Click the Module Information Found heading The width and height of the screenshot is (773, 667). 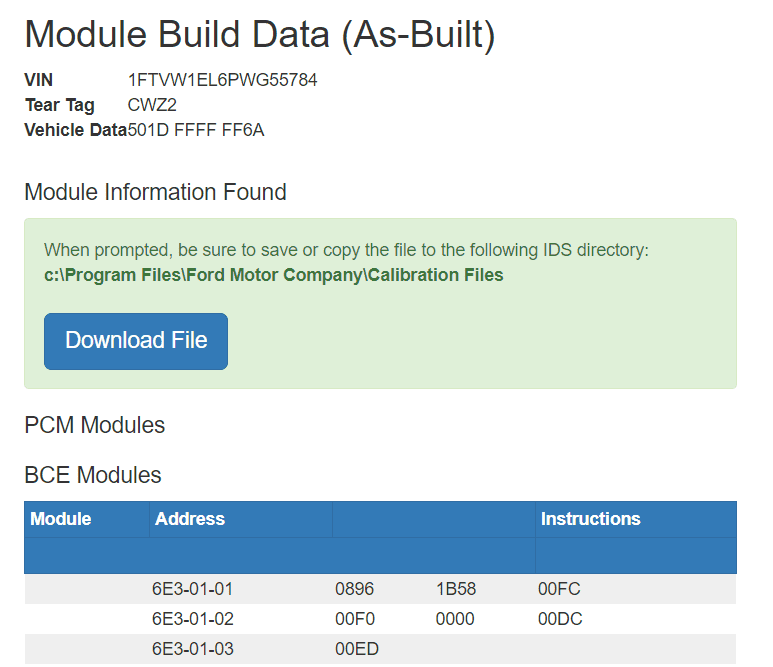[155, 192]
